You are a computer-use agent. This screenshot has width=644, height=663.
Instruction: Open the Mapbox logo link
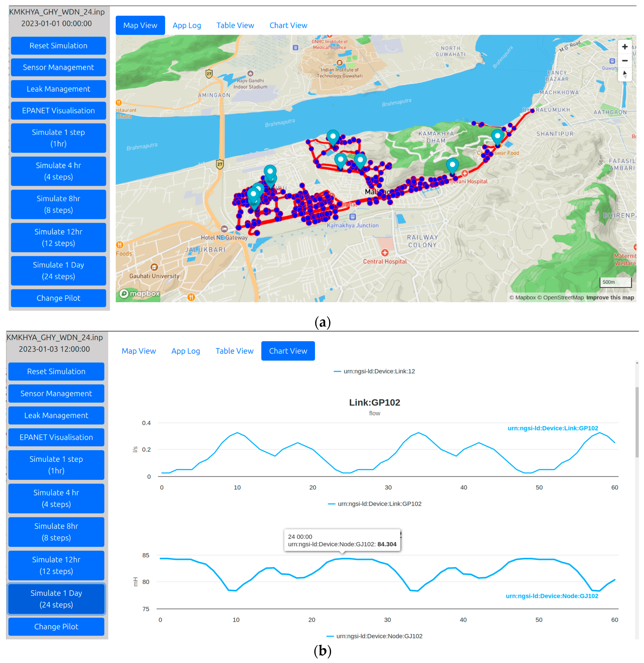[x=139, y=293]
